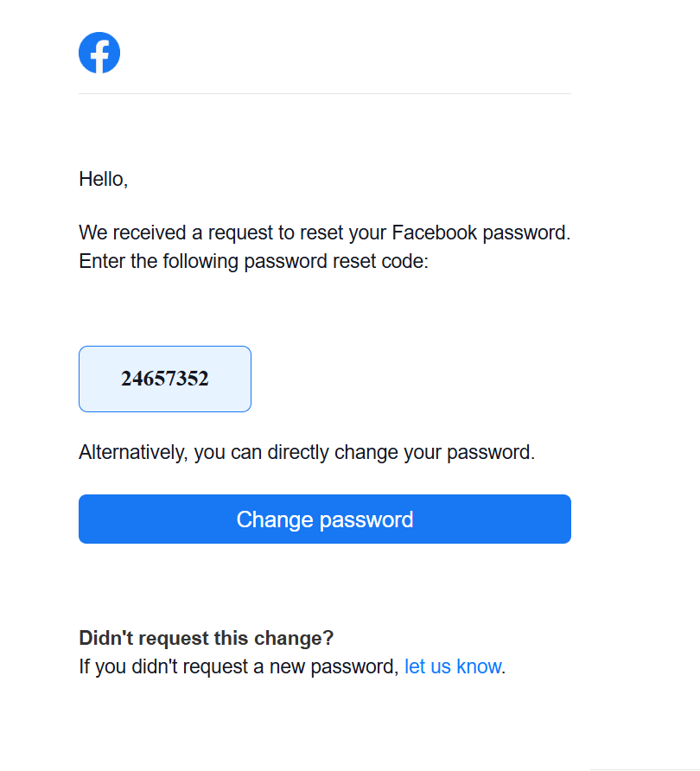Screen dimensions: 700x771
Task: Click "We received a request" sentence start
Action: 176,233
